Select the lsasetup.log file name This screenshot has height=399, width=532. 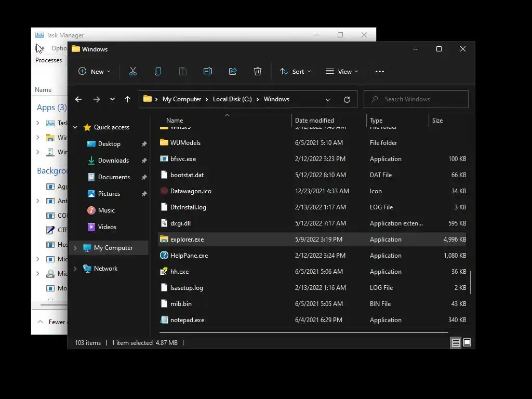pos(187,288)
